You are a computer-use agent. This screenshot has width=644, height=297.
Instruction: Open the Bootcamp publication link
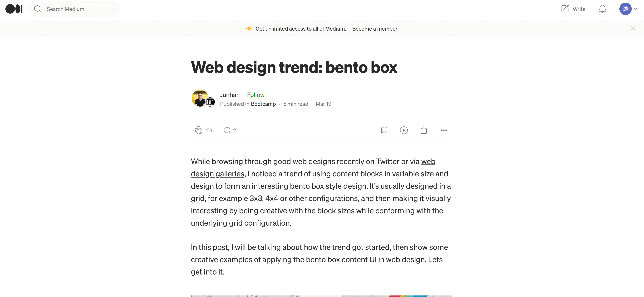point(263,104)
